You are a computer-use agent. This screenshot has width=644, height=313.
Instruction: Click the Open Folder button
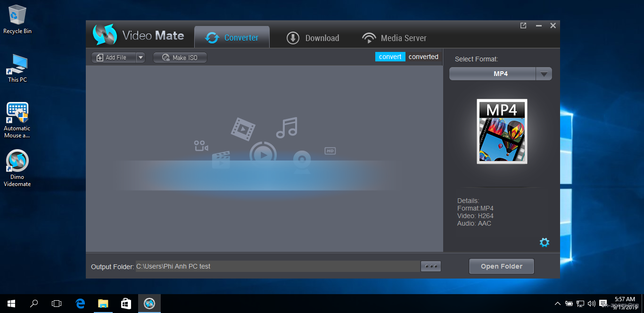pyautogui.click(x=502, y=266)
